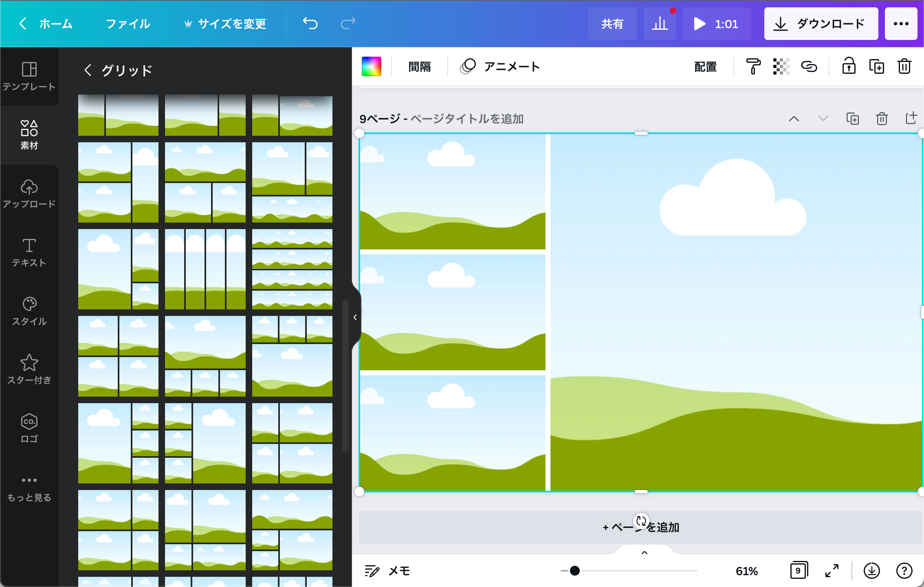924x587 pixels.
Task: Open the アップロード sidebar tab
Action: 29,194
